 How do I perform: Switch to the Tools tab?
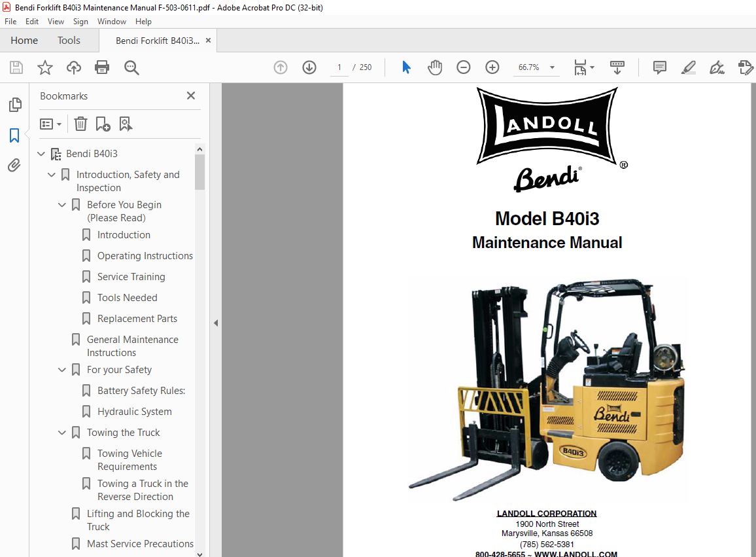point(69,41)
